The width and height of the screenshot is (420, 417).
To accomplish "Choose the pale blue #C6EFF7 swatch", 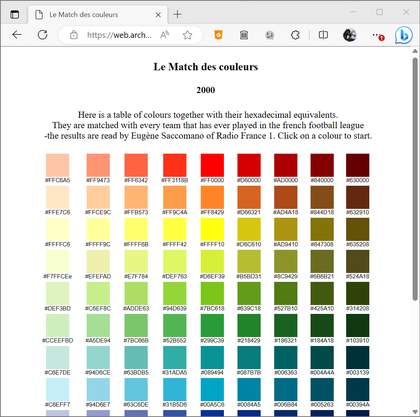I will [57, 389].
